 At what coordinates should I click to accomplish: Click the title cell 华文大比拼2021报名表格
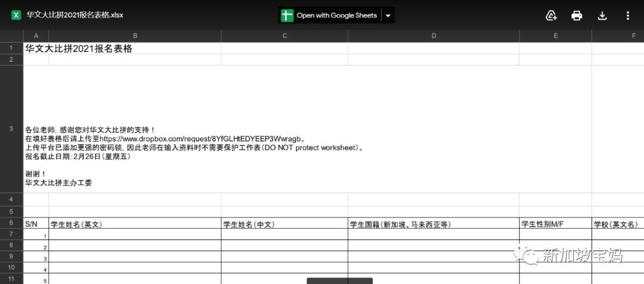79,49
